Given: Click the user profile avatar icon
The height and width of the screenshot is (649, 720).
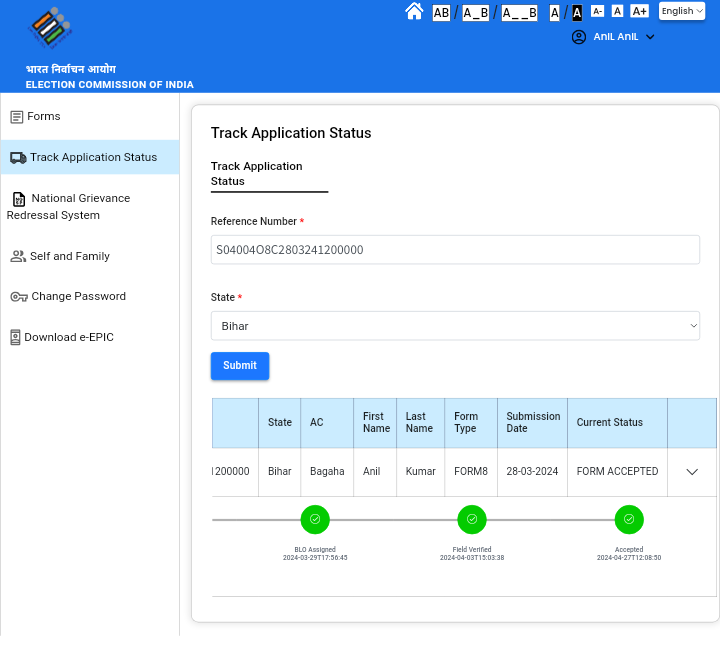Looking at the screenshot, I should coord(579,37).
